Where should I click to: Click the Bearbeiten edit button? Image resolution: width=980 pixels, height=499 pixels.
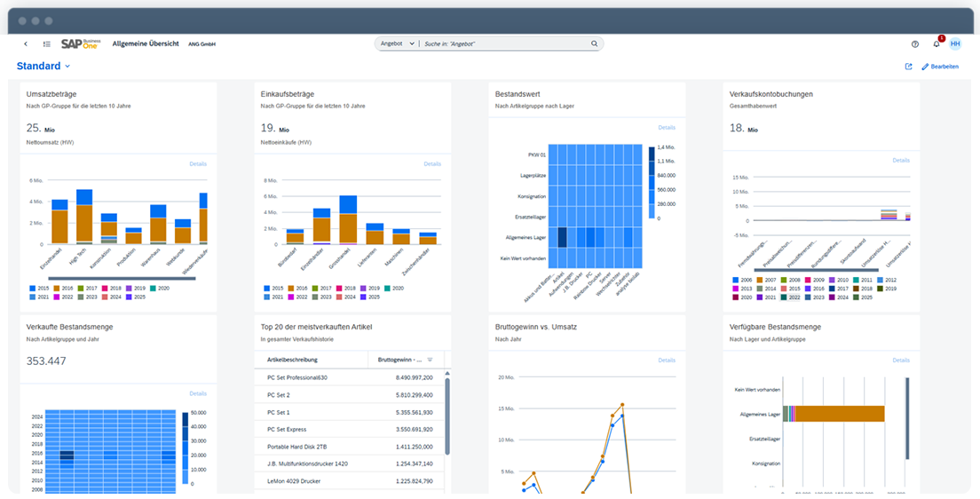click(x=940, y=67)
